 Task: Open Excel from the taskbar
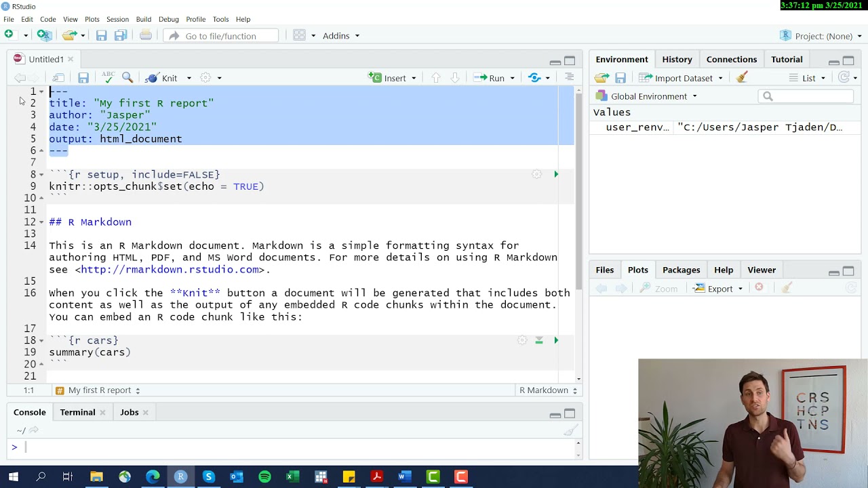click(x=292, y=476)
